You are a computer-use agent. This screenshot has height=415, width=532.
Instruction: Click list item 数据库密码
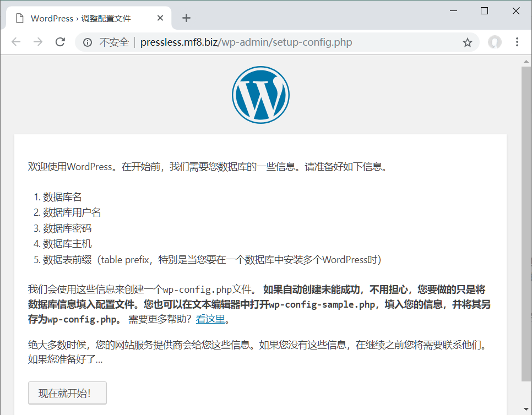(x=67, y=228)
